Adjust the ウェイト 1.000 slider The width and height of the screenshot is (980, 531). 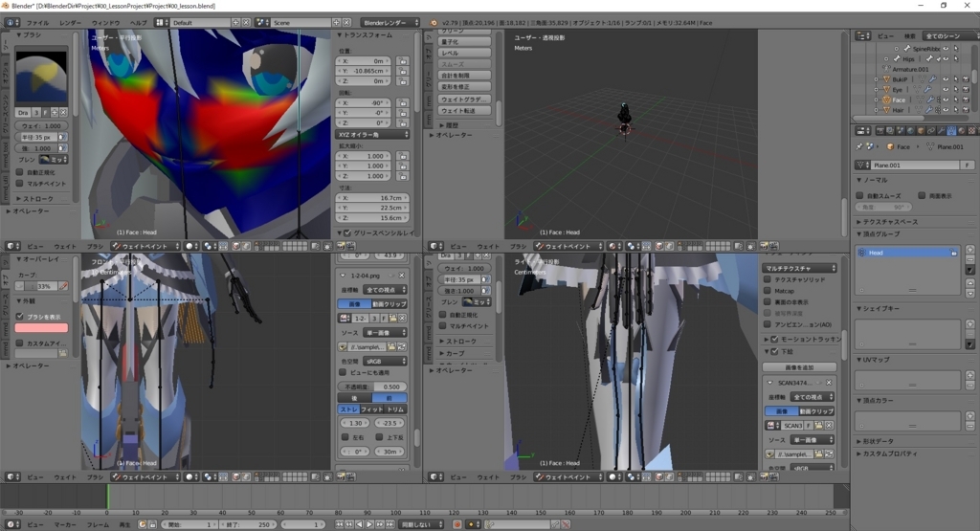click(x=41, y=125)
